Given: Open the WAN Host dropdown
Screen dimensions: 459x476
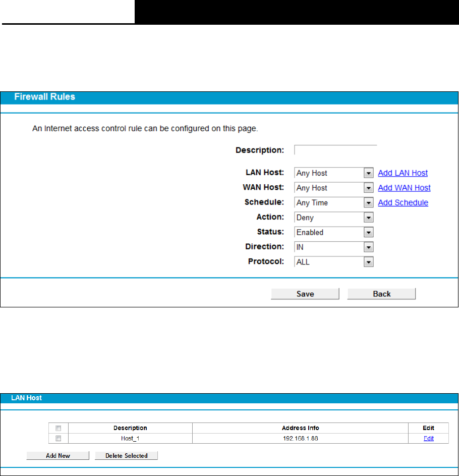Looking at the screenshot, I should coord(334,188).
